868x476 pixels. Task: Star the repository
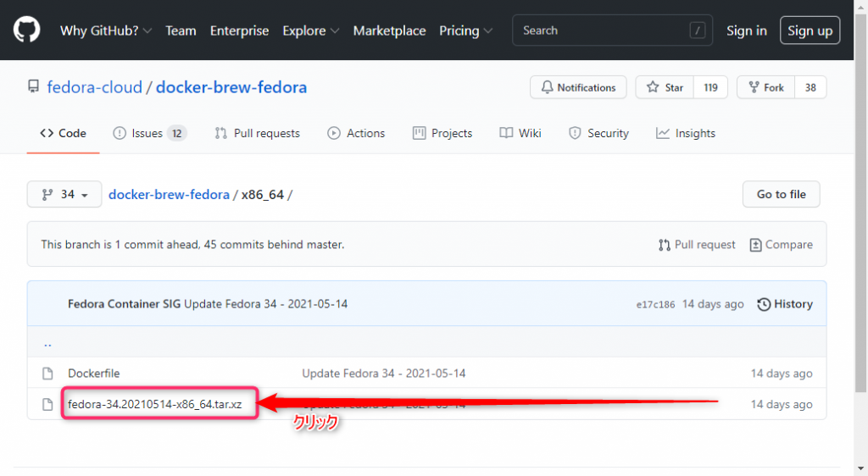click(665, 87)
